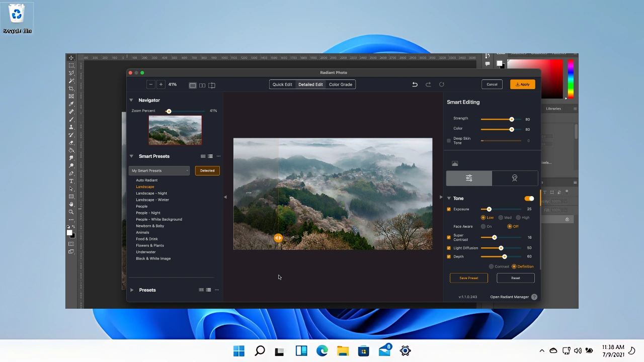Select the Crop tool in Photoshop
Viewport: 644px width, 362px height.
71,88
